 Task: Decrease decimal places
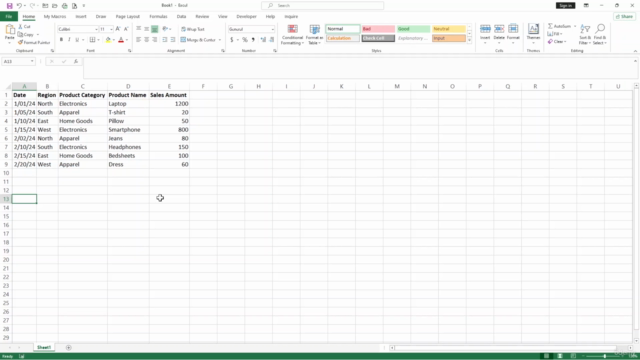tap(272, 40)
